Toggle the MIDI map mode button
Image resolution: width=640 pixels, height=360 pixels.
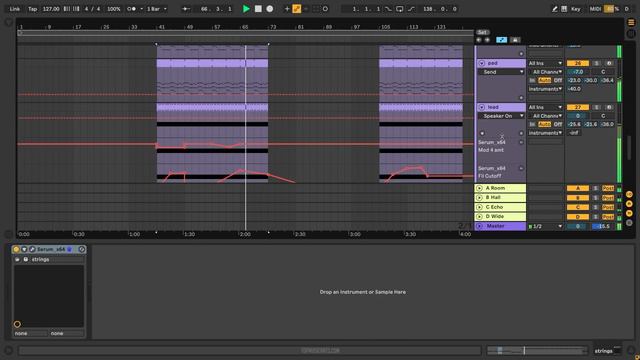[x=595, y=9]
